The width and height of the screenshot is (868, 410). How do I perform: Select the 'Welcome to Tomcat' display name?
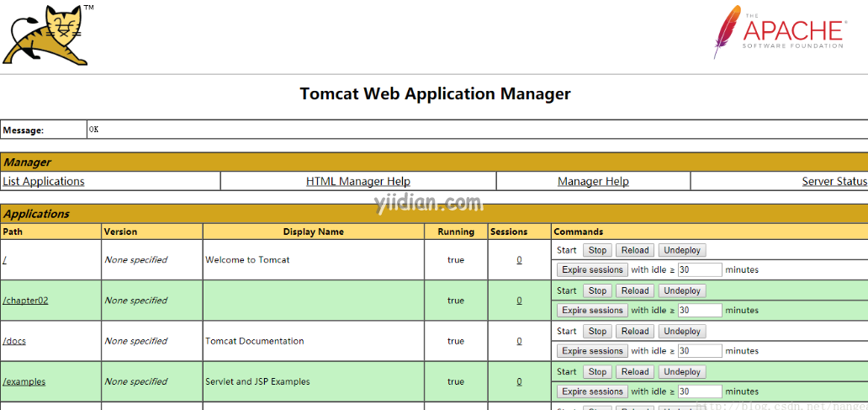[x=247, y=260]
